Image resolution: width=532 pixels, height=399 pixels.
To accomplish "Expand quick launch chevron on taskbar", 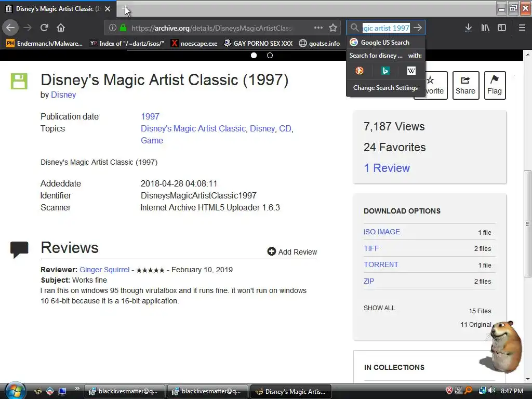I will tap(77, 389).
